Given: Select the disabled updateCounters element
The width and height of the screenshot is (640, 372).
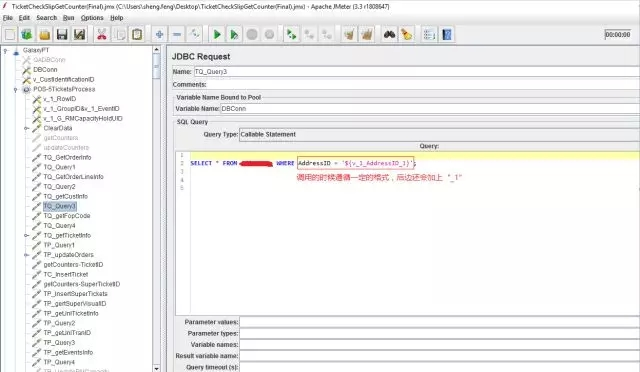Looking at the screenshot, I should pos(66,148).
